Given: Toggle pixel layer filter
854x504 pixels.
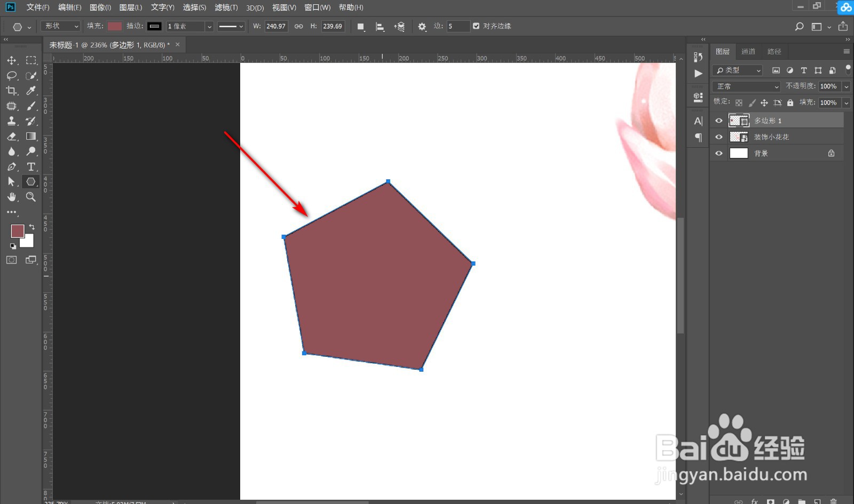Looking at the screenshot, I should (776, 70).
